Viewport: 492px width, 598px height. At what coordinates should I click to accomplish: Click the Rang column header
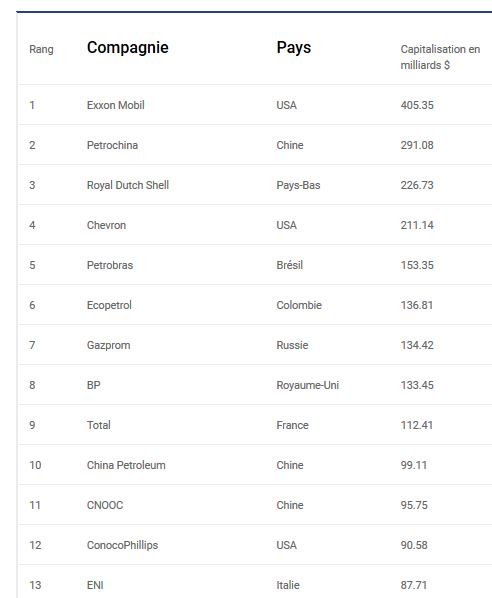[x=41, y=49]
